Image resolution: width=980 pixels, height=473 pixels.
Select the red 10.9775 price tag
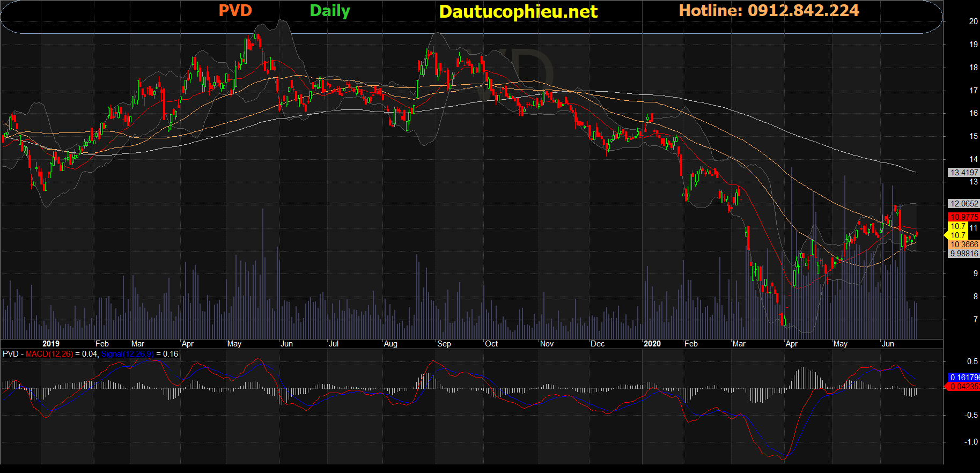pos(964,217)
